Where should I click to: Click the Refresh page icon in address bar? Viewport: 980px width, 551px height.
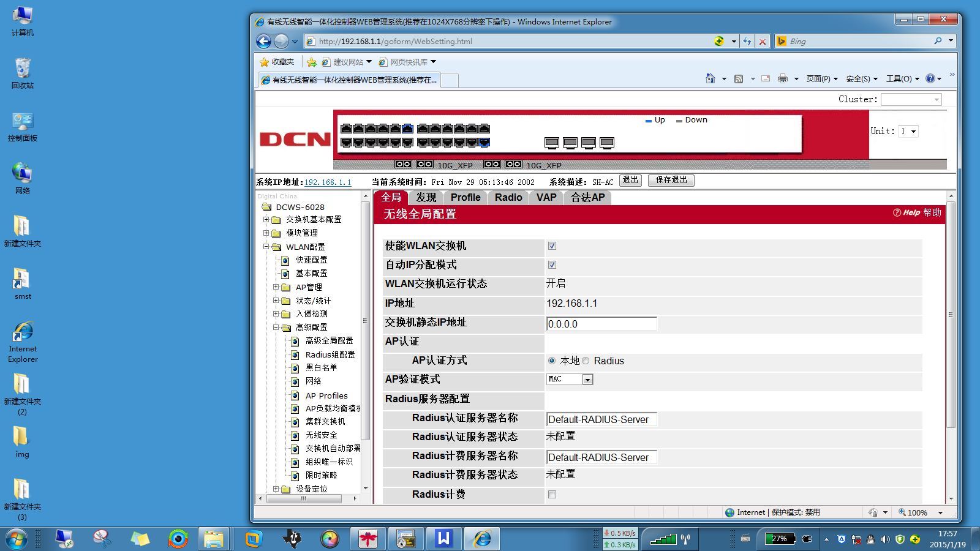pyautogui.click(x=747, y=41)
